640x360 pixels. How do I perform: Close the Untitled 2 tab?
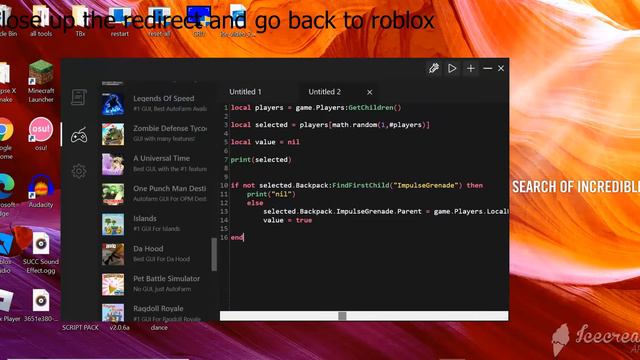pyautogui.click(x=369, y=92)
